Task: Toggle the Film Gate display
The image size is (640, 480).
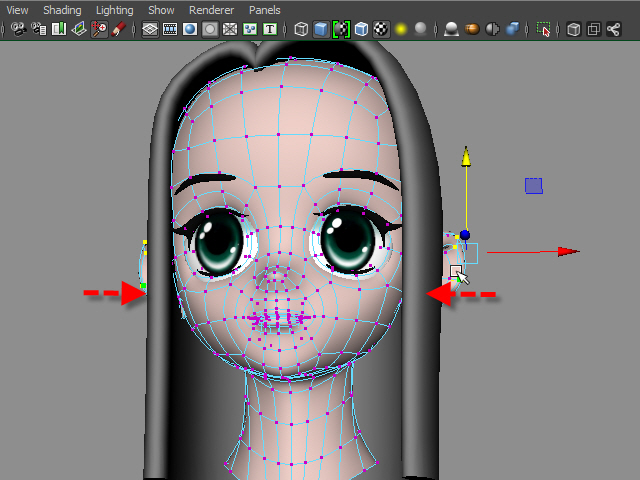Action: point(170,30)
